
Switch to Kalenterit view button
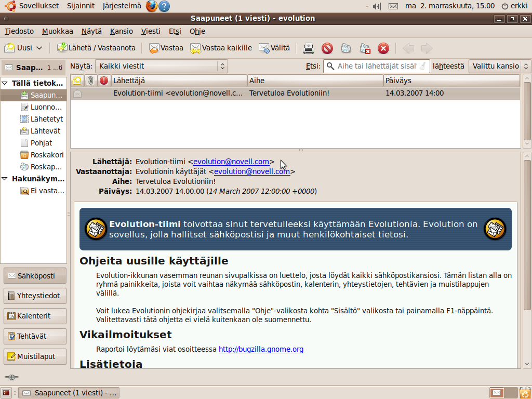35,316
